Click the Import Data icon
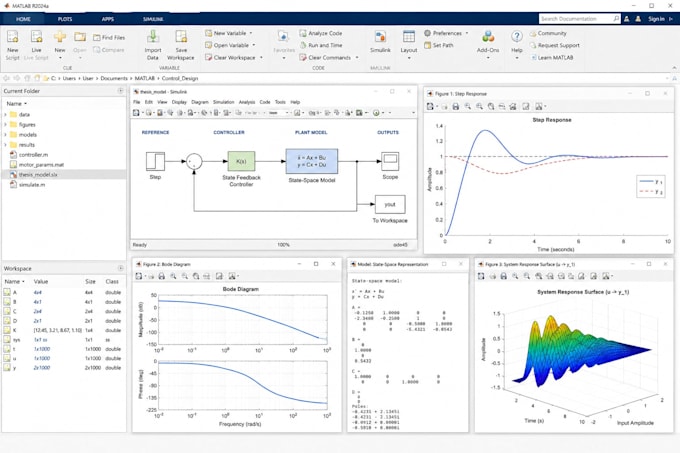This screenshot has width=680, height=453. 153,38
